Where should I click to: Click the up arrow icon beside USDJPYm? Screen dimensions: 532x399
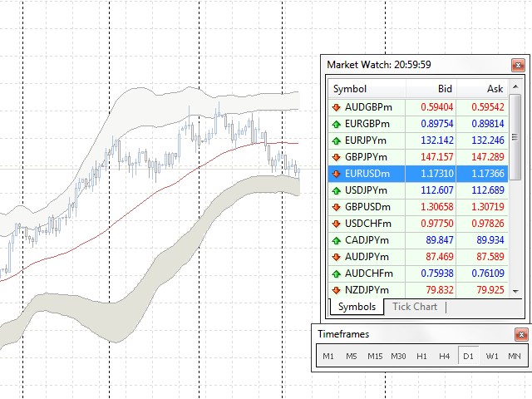pos(336,190)
